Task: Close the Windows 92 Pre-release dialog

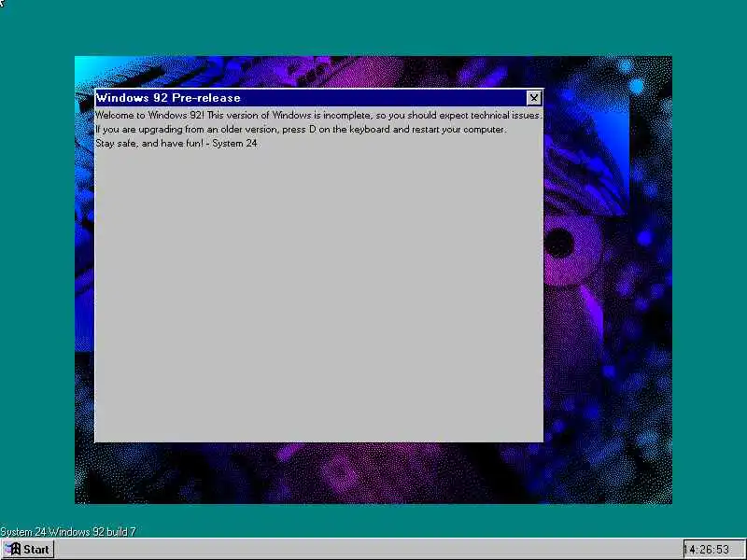Action: [x=533, y=98]
